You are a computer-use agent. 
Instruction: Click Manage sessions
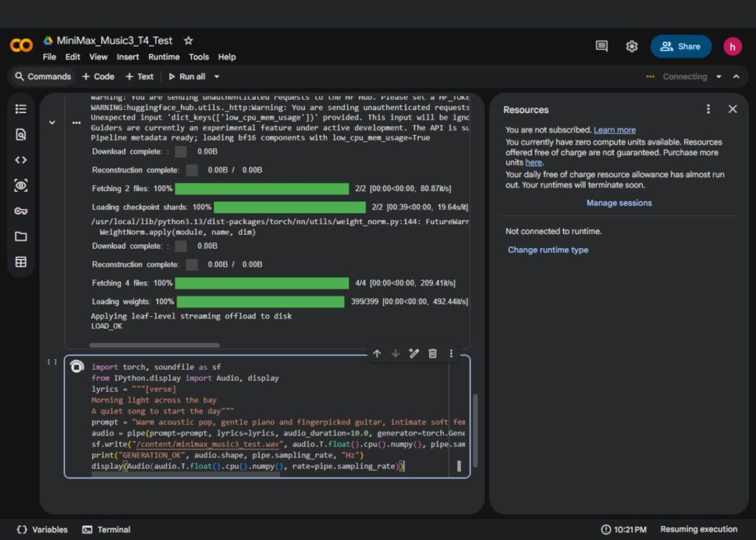619,204
